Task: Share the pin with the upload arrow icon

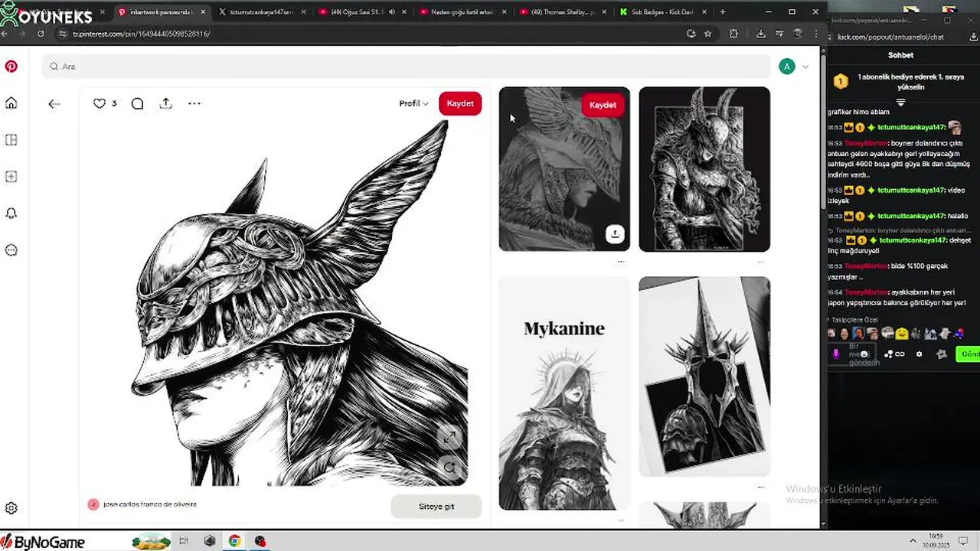Action: (x=166, y=103)
